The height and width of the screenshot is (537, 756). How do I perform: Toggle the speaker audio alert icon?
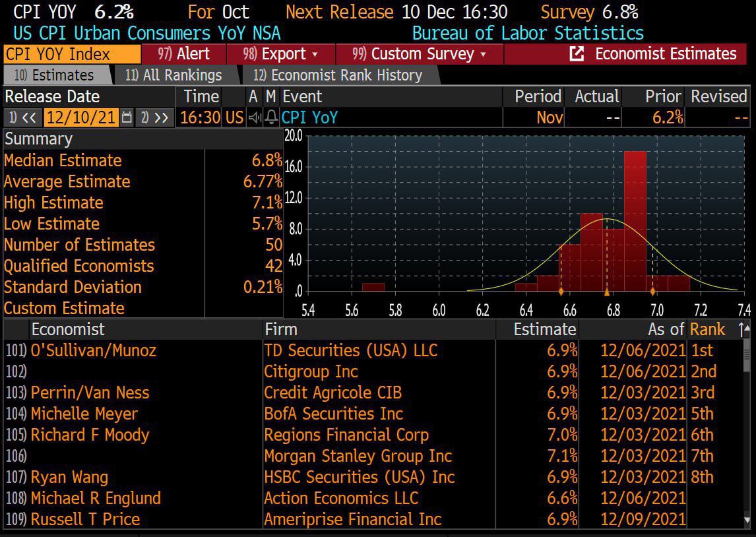click(x=254, y=117)
